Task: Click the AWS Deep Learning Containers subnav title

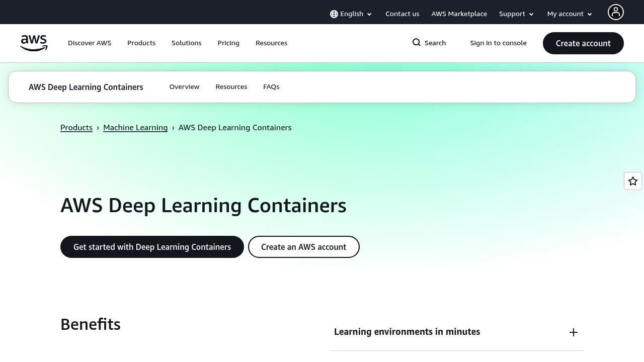Action: (86, 87)
